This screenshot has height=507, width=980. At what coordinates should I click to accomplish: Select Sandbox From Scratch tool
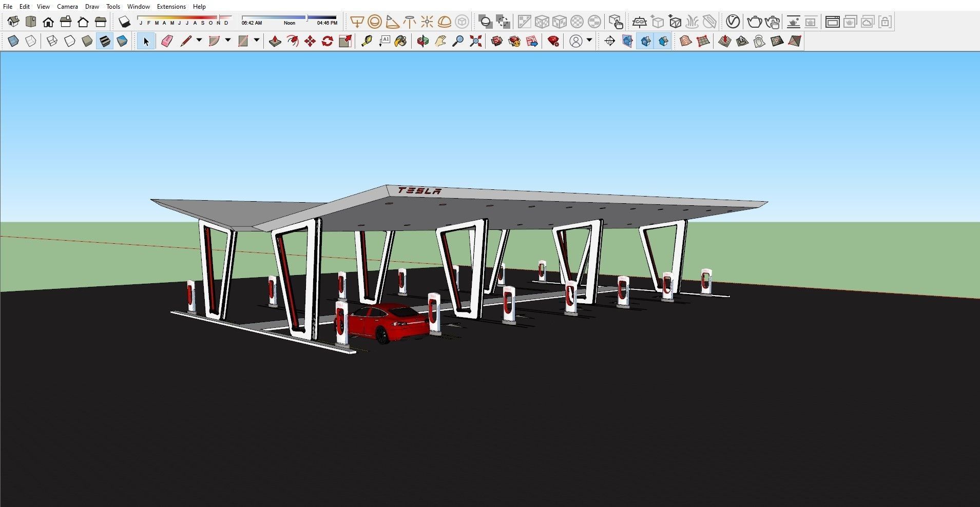(x=703, y=41)
